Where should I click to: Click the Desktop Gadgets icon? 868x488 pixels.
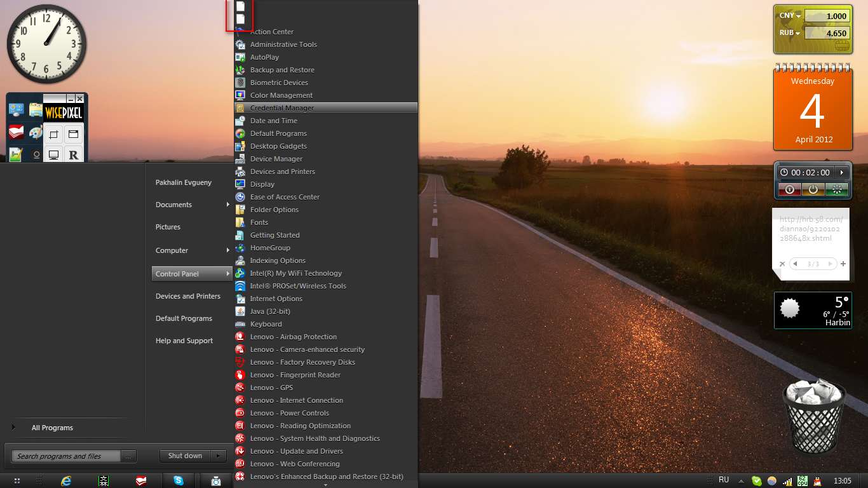[240, 146]
